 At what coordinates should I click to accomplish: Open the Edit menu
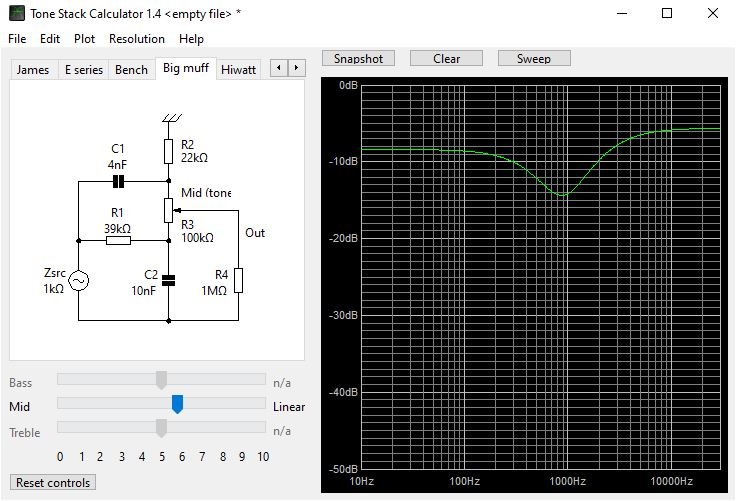point(50,39)
